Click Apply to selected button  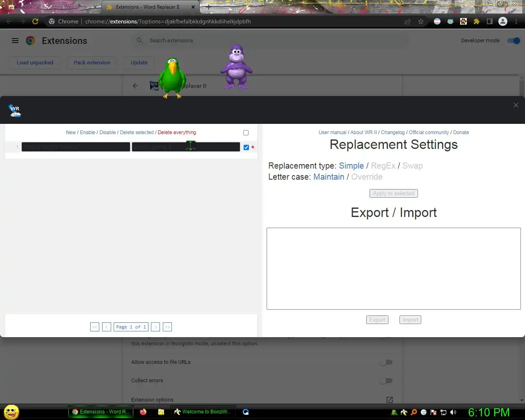[393, 194]
